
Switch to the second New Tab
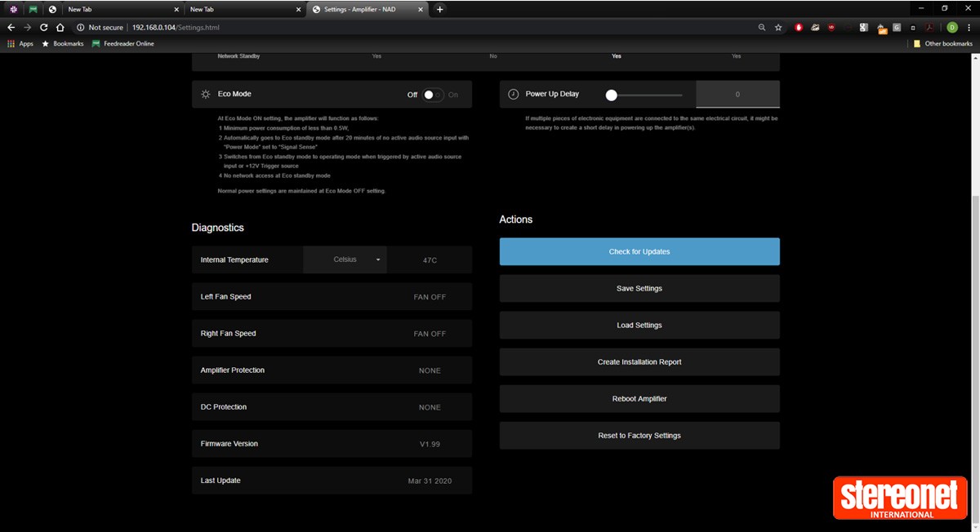[x=244, y=9]
